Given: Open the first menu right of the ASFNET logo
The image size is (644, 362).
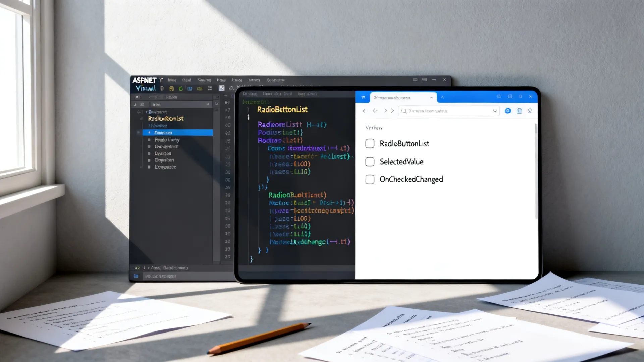Looking at the screenshot, I should (x=172, y=80).
